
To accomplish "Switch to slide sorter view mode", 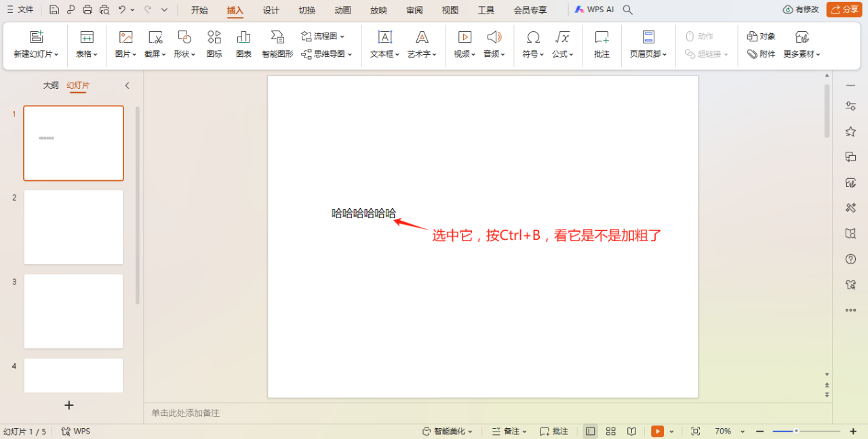I will pos(610,431).
